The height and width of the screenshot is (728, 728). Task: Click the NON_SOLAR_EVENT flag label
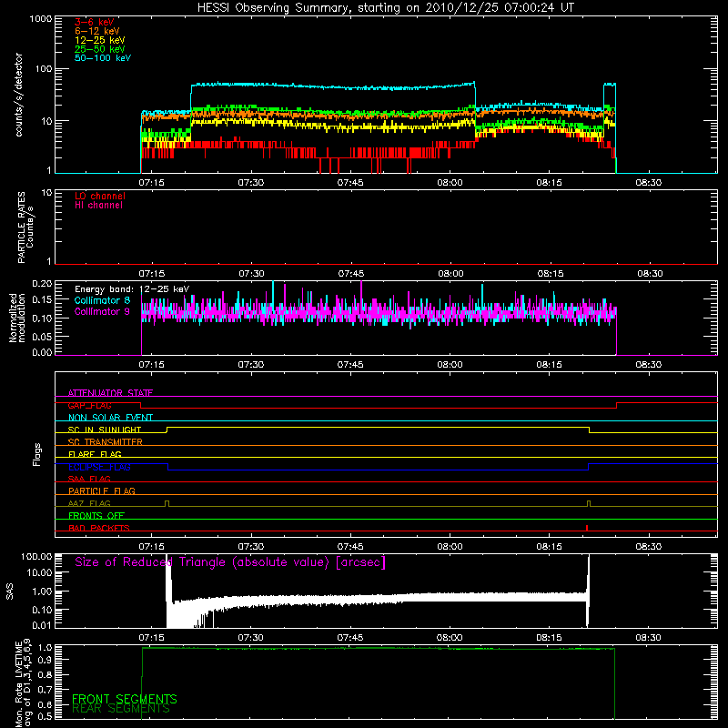[x=110, y=418]
